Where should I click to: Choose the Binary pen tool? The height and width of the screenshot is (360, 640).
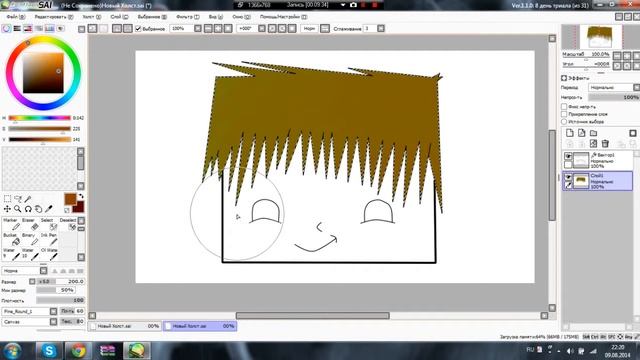[30, 239]
